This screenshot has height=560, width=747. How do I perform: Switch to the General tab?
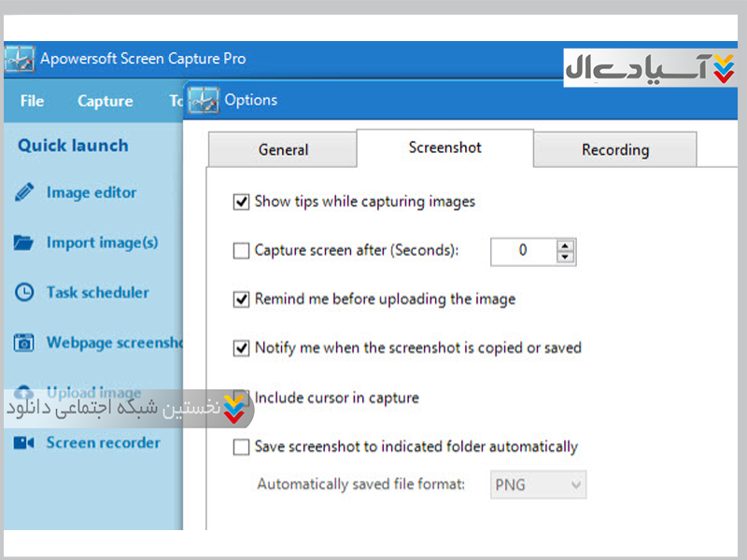(283, 149)
